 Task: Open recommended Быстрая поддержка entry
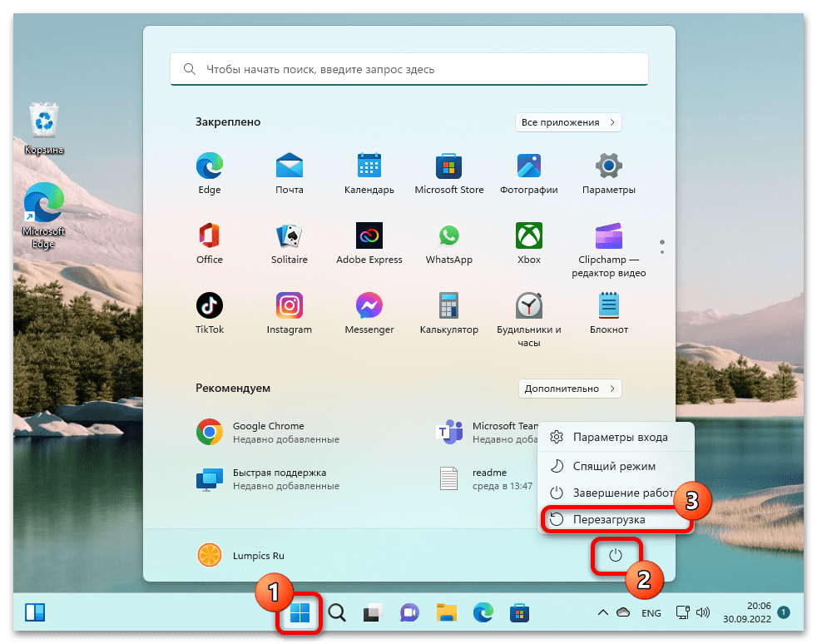coord(268,478)
